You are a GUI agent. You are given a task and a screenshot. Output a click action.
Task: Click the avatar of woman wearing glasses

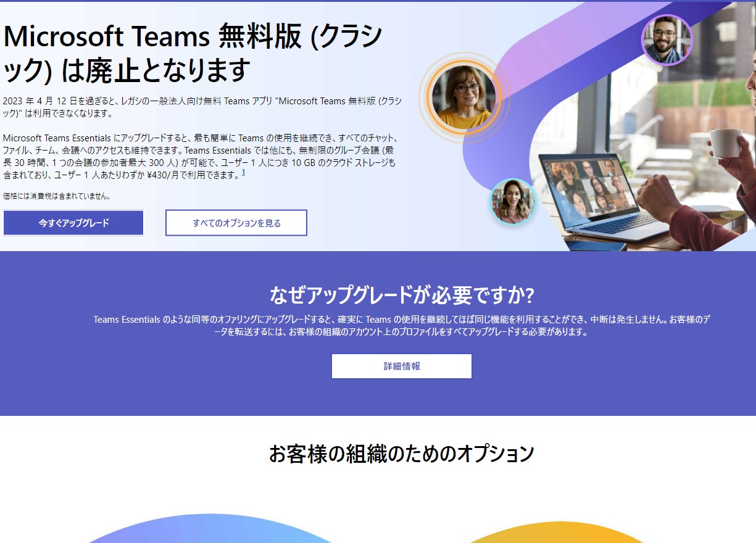point(463,98)
